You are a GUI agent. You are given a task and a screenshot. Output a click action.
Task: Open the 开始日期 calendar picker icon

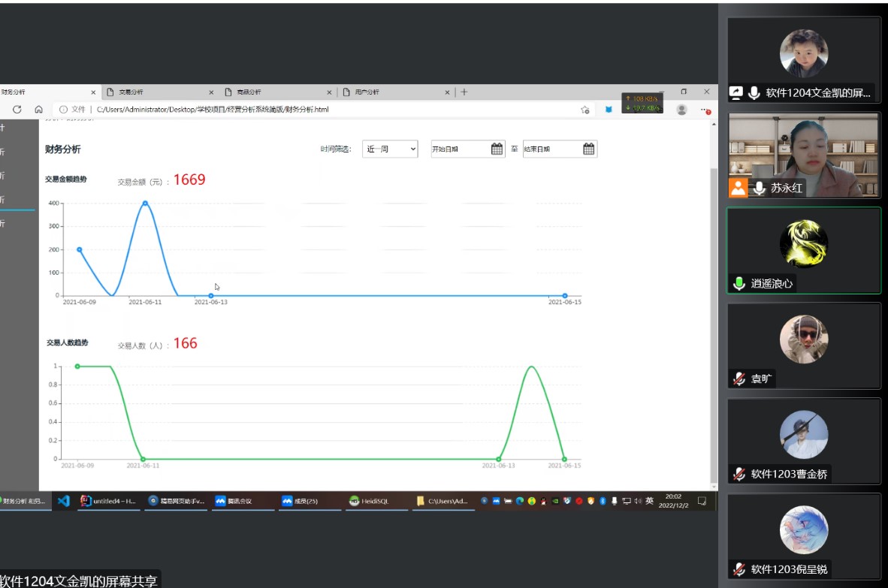(x=497, y=149)
